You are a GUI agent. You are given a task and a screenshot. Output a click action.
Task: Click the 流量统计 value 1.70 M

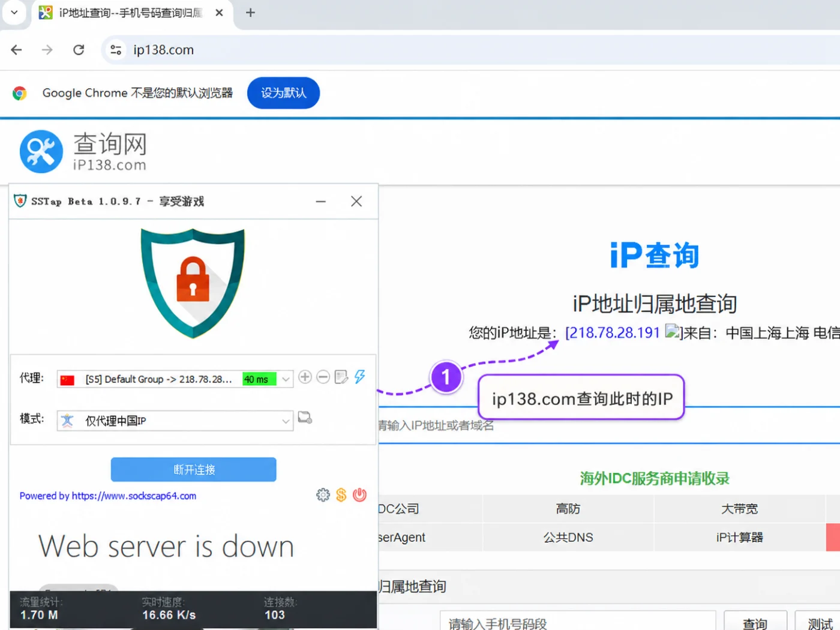(x=39, y=615)
